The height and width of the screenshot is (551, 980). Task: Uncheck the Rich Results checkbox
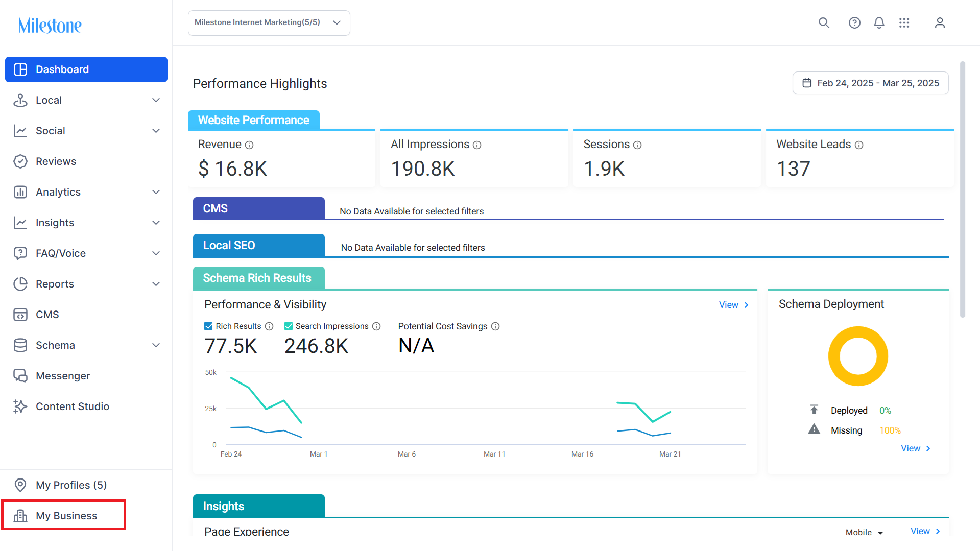(x=208, y=326)
